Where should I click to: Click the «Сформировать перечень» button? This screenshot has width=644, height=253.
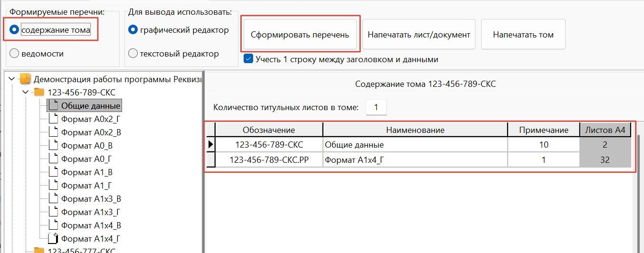point(300,34)
